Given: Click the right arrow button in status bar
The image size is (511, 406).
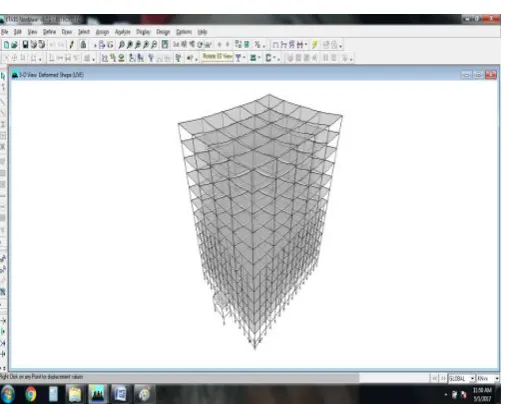Looking at the screenshot, I should (443, 379).
